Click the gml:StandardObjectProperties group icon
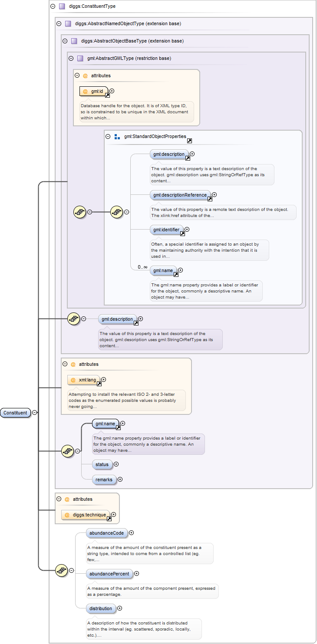Viewport: 317px width, 644px height. pos(117,137)
